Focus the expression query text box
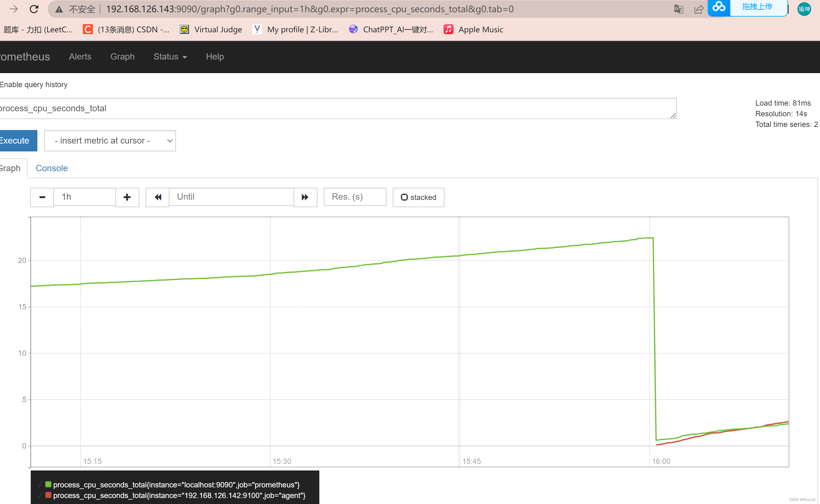Image resolution: width=820 pixels, height=504 pixels. [x=338, y=108]
